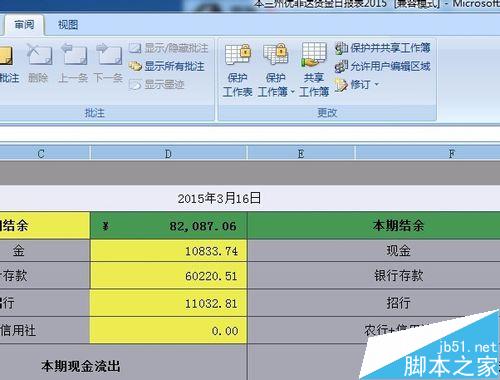Toggle 显示/隐藏批注
The height and width of the screenshot is (380, 500).
(168, 48)
